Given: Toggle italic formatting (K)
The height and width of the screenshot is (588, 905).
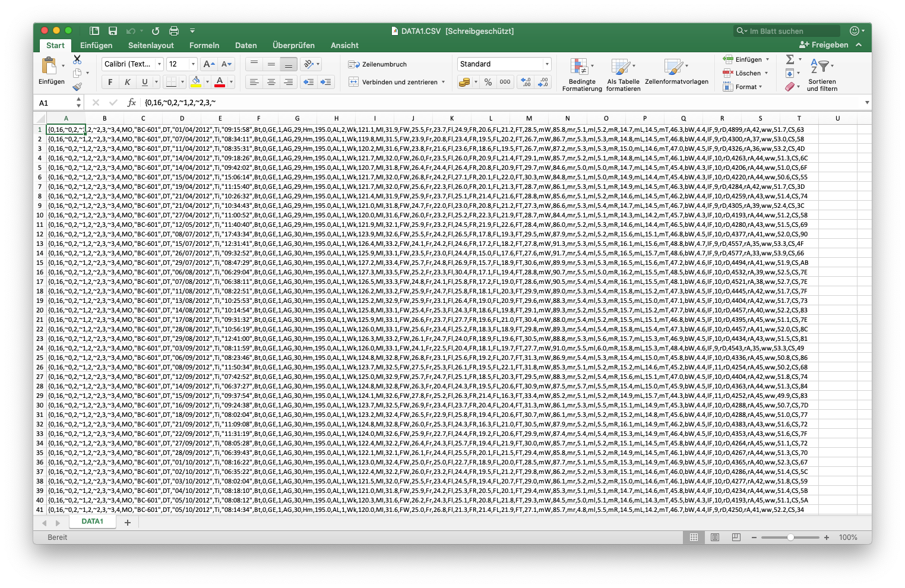Looking at the screenshot, I should (127, 82).
